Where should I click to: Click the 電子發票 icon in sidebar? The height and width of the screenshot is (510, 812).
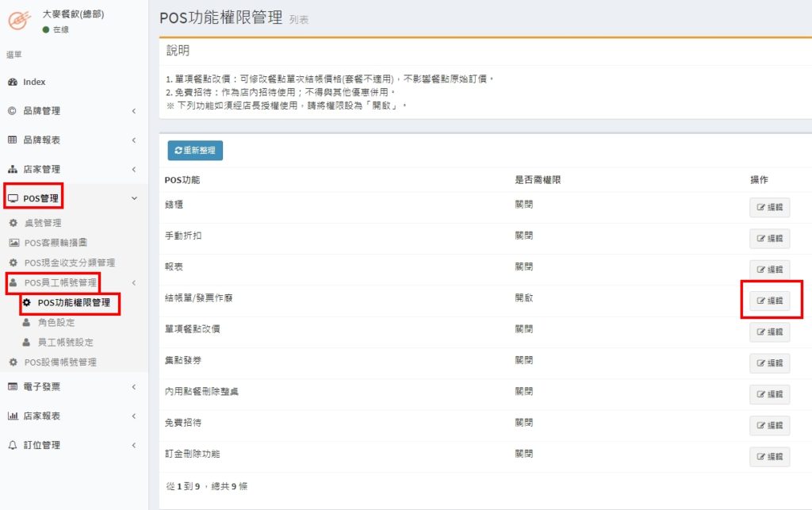pyautogui.click(x=13, y=387)
